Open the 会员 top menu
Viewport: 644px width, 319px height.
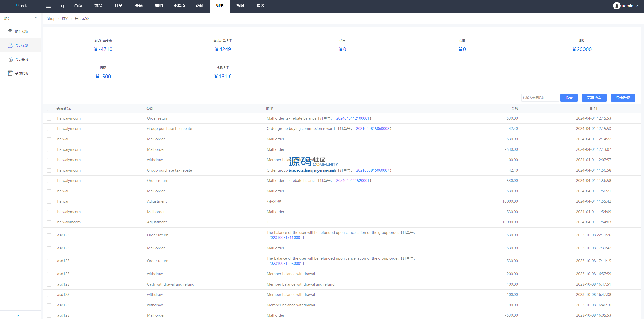(139, 6)
